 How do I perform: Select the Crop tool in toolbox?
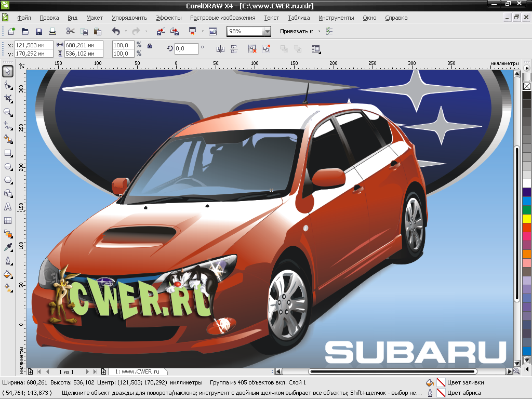point(8,98)
